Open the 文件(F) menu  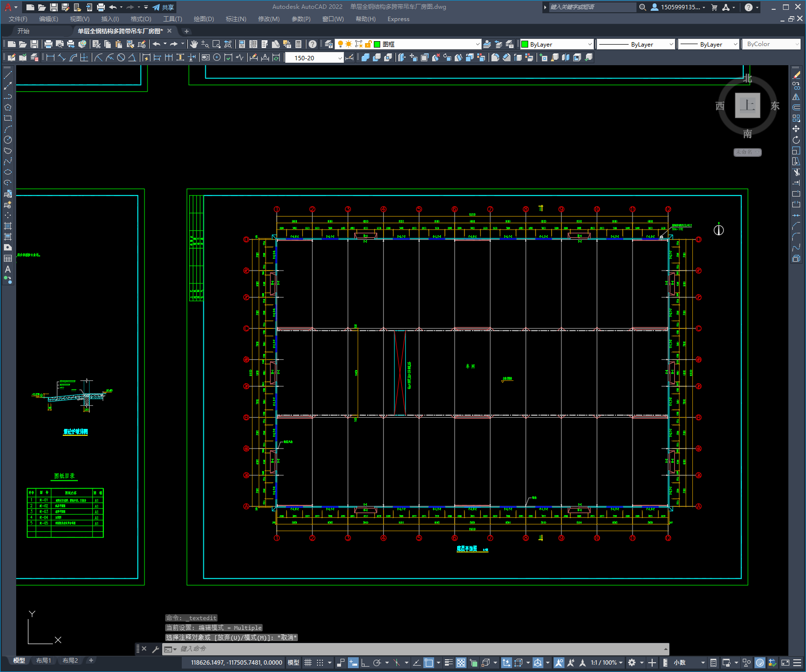18,19
